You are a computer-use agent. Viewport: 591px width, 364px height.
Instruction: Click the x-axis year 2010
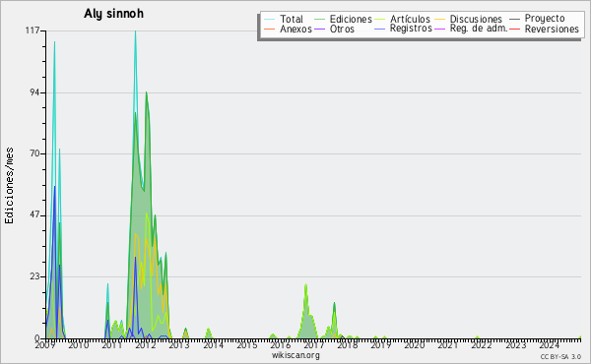79,345
